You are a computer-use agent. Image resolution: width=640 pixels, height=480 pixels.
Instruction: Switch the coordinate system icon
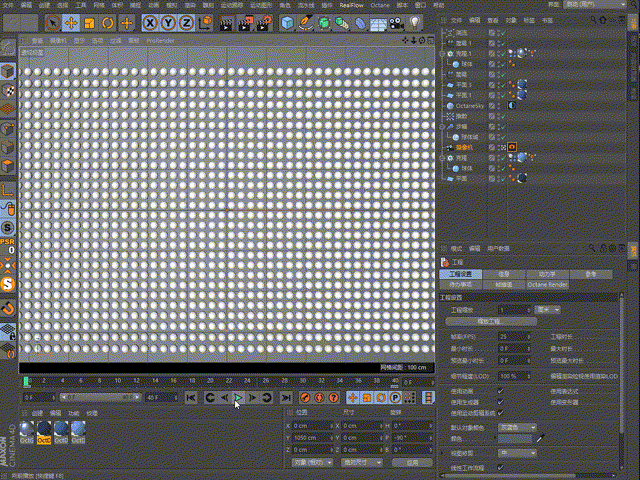pyautogui.click(x=205, y=23)
